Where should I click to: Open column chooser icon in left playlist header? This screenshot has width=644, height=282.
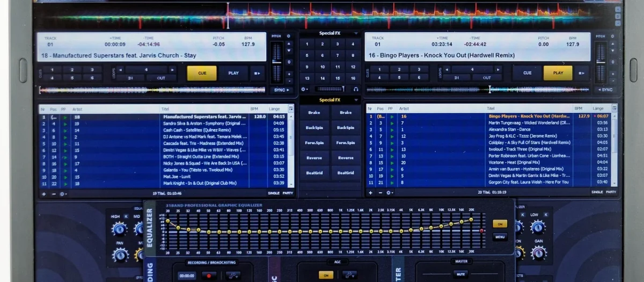(x=291, y=109)
